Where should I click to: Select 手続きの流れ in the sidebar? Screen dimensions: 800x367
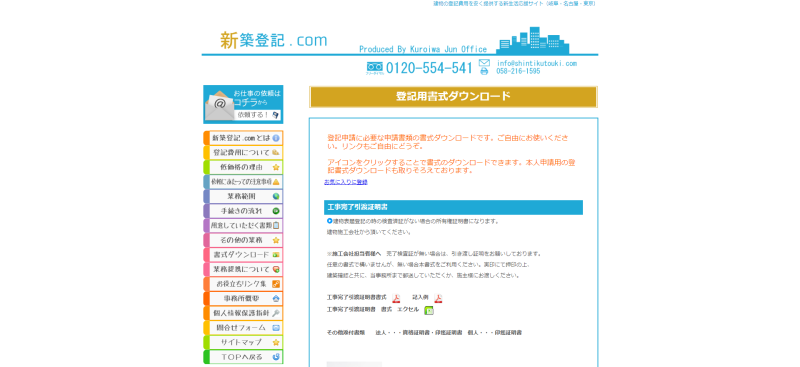pos(243,211)
